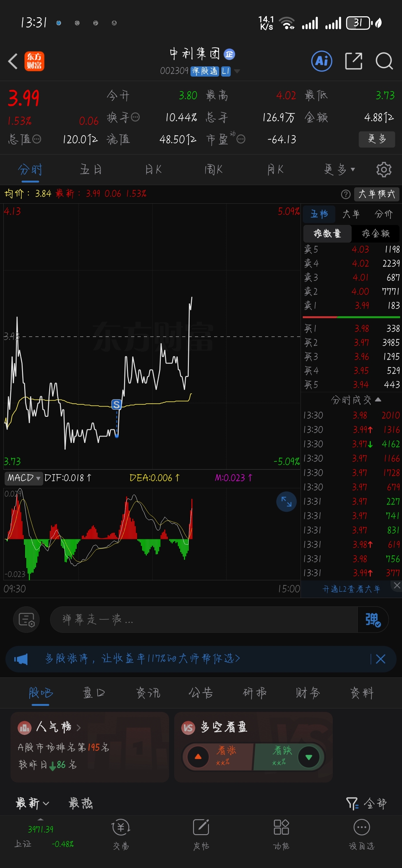This screenshot has height=868, width=402.
Task: Tap the megaphone announcement icon
Action: click(21, 659)
